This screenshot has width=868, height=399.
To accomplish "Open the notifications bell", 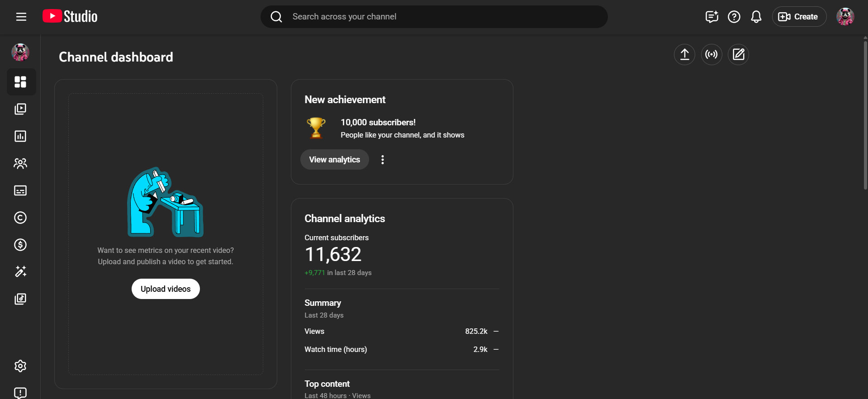I will click(756, 17).
